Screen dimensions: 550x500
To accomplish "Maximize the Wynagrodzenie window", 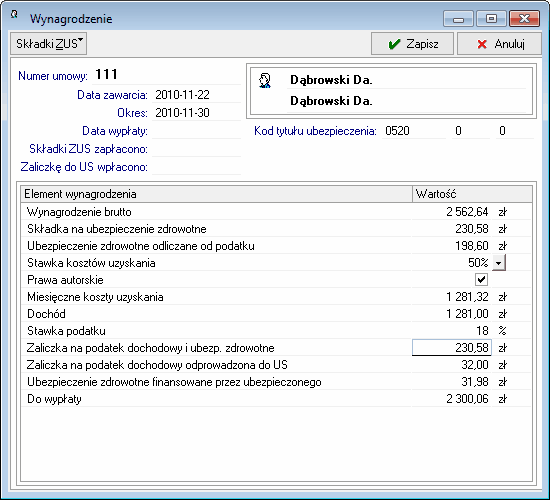I will (491, 19).
